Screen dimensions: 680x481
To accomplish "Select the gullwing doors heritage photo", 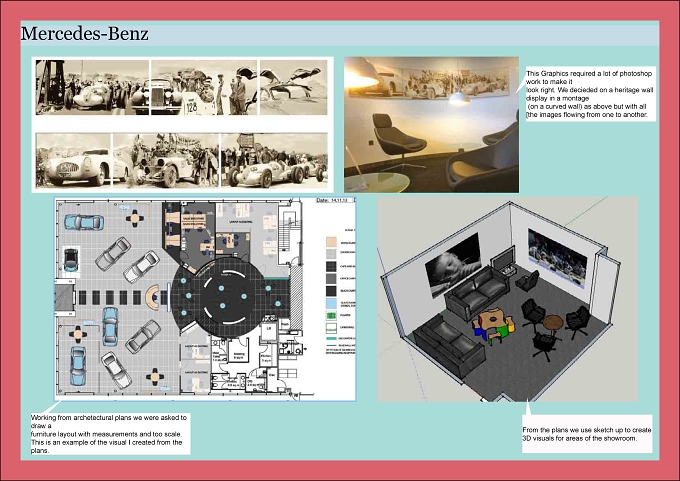I will [x=293, y=88].
